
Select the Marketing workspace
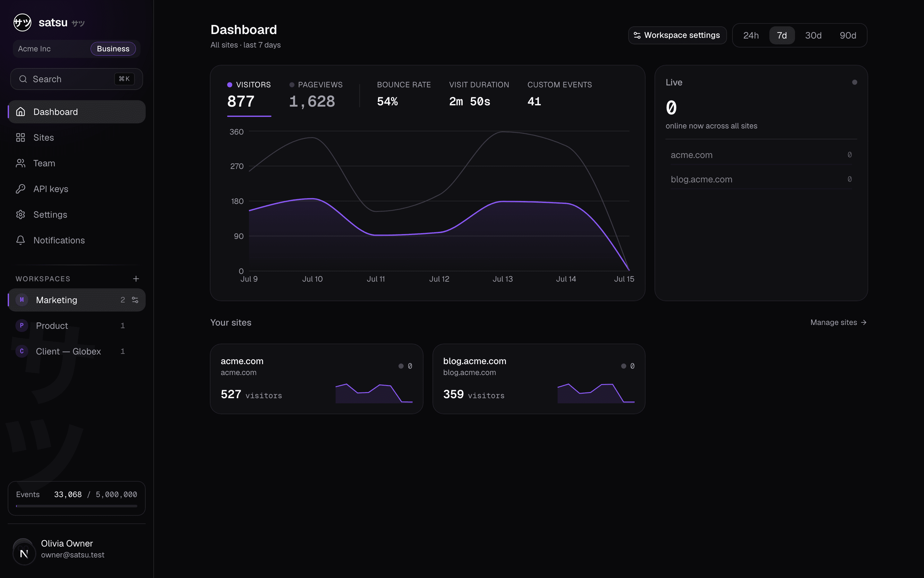[x=77, y=300]
